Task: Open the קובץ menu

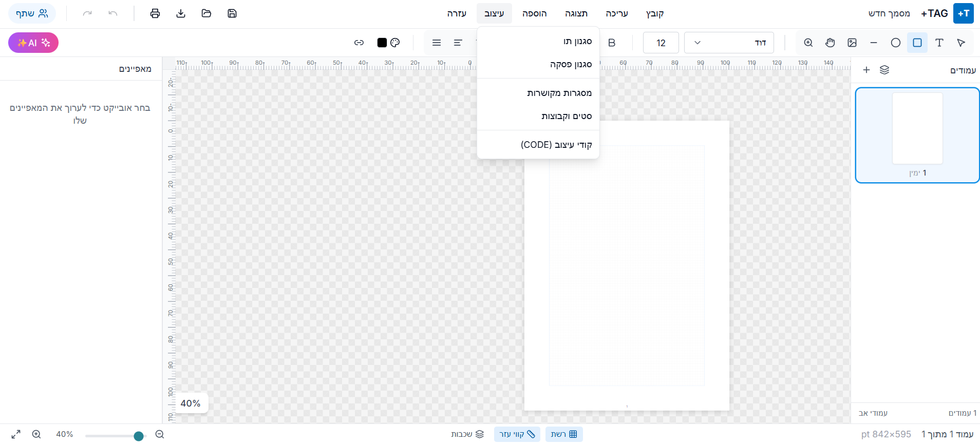Action: tap(655, 13)
